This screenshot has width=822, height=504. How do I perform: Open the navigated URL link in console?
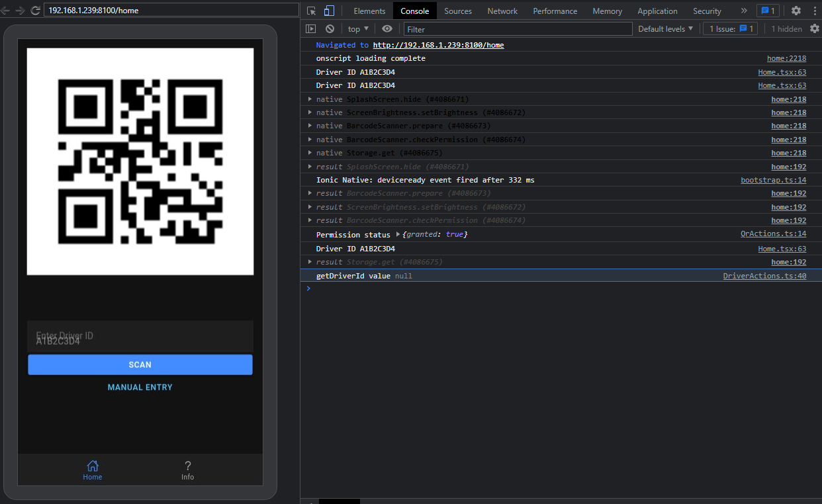(438, 45)
